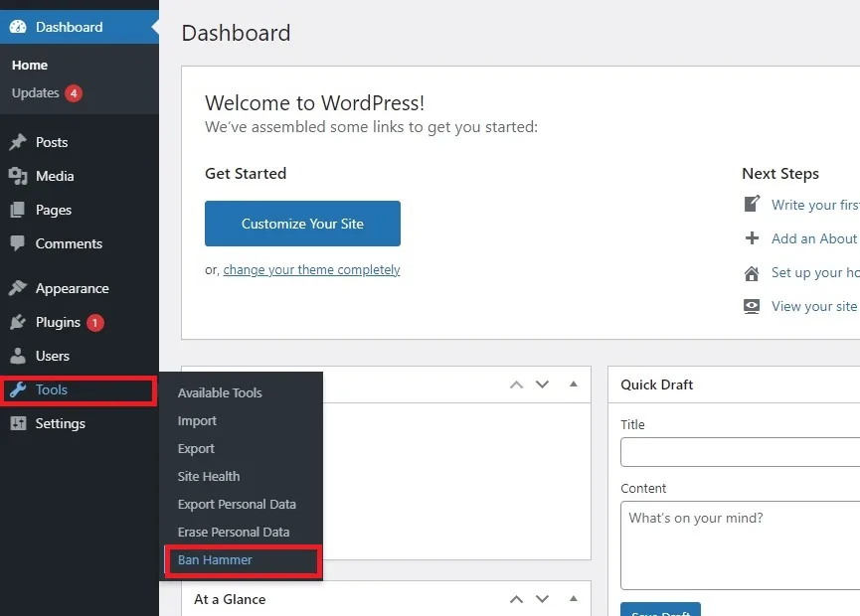
Task: Focus the Quick Draft Title field
Action: coord(741,452)
